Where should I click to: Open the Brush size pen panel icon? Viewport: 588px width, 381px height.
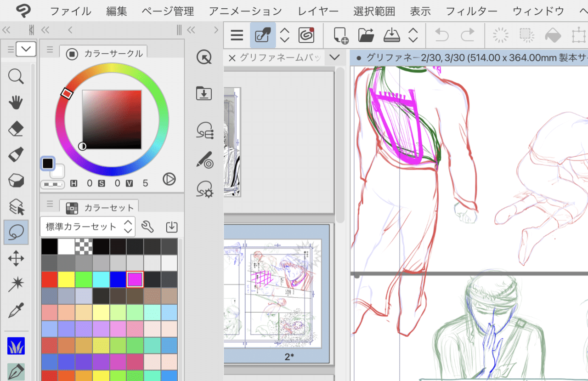click(x=204, y=159)
